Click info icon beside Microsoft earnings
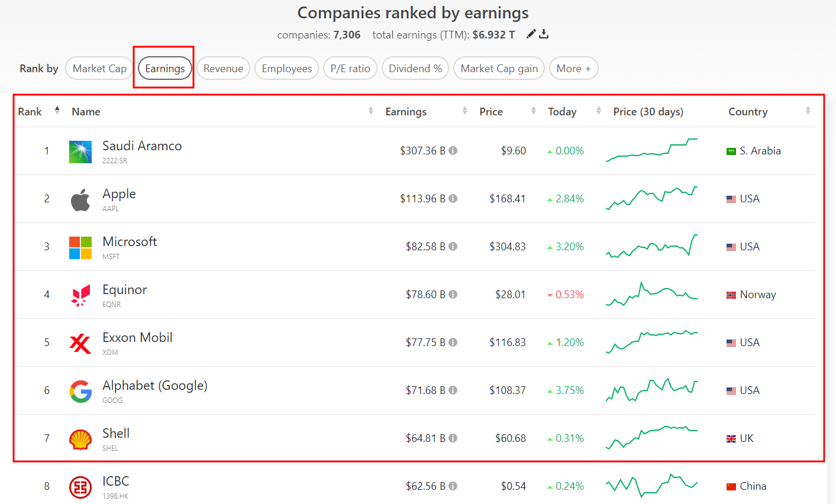 pyautogui.click(x=453, y=247)
